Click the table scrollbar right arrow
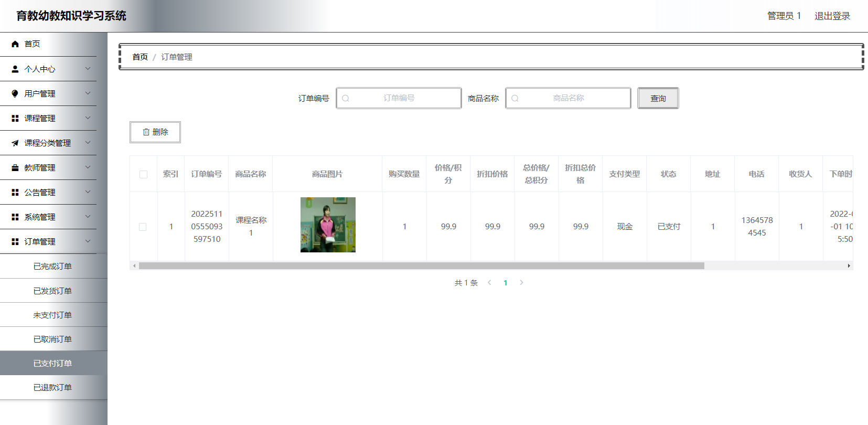 [849, 265]
